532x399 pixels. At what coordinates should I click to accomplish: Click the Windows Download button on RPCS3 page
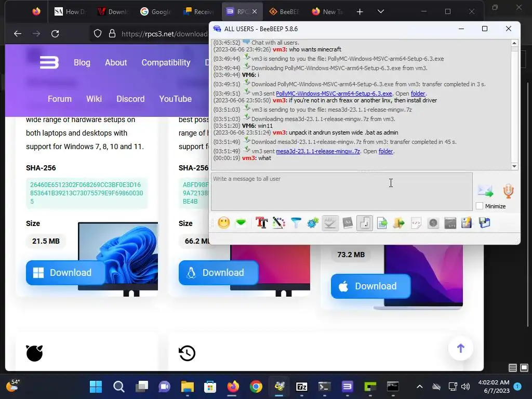click(65, 272)
